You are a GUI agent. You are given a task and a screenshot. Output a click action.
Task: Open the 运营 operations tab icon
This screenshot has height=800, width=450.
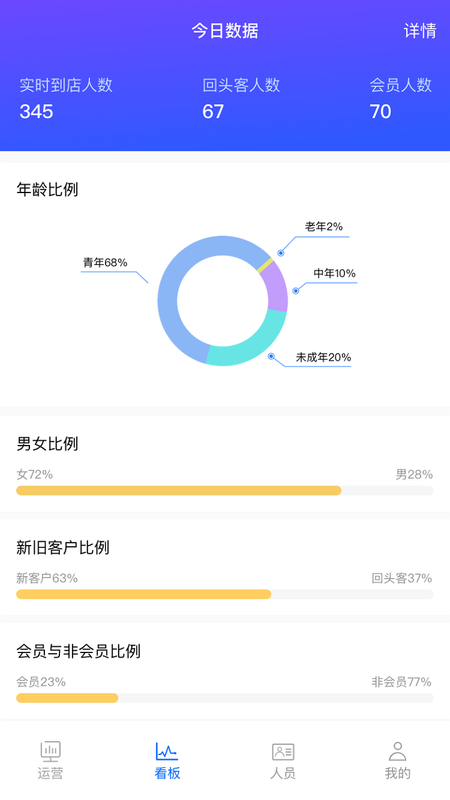click(50, 752)
